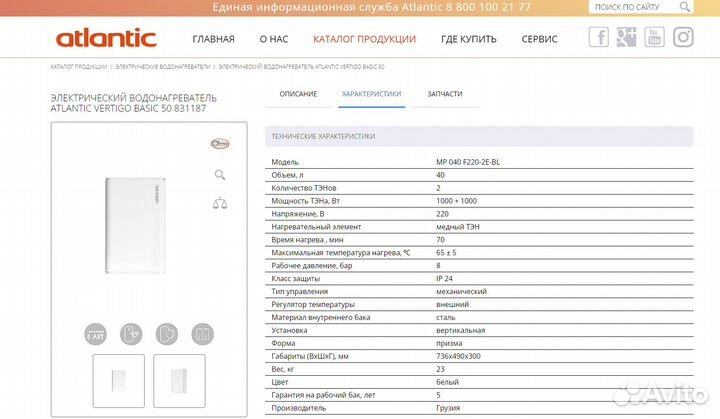Click the atlantic logo
The image size is (720, 419).
pyautogui.click(x=106, y=38)
